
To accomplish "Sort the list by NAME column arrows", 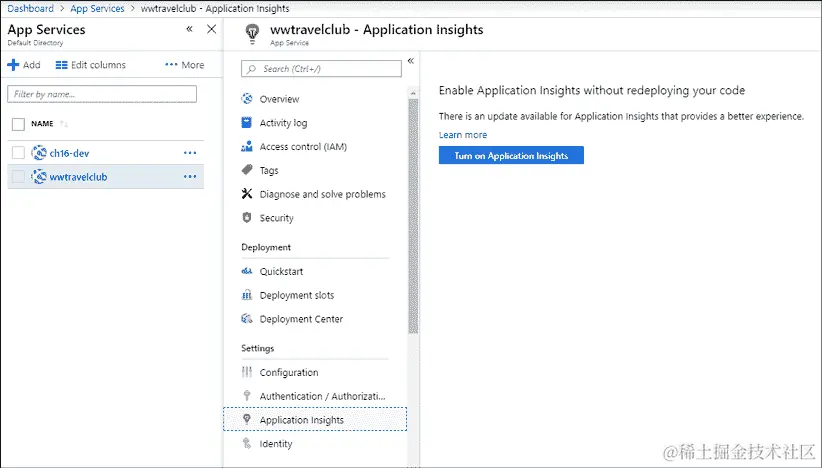I will point(63,124).
